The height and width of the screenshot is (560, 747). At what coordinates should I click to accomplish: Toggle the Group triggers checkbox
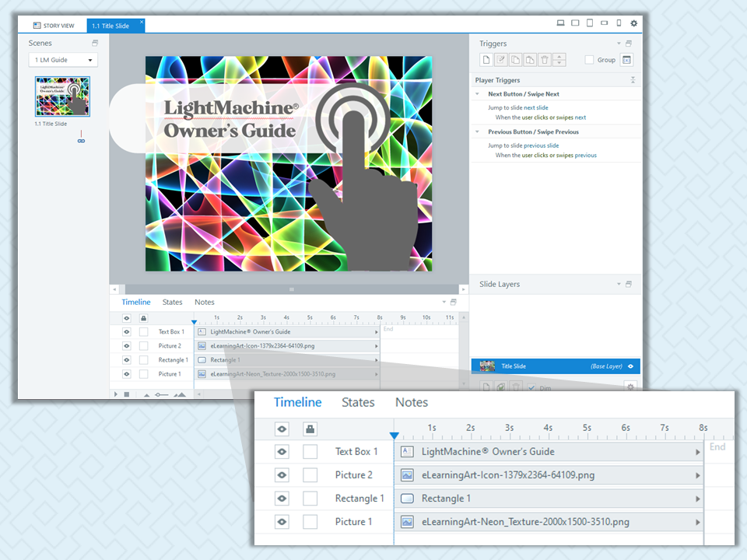pyautogui.click(x=589, y=60)
